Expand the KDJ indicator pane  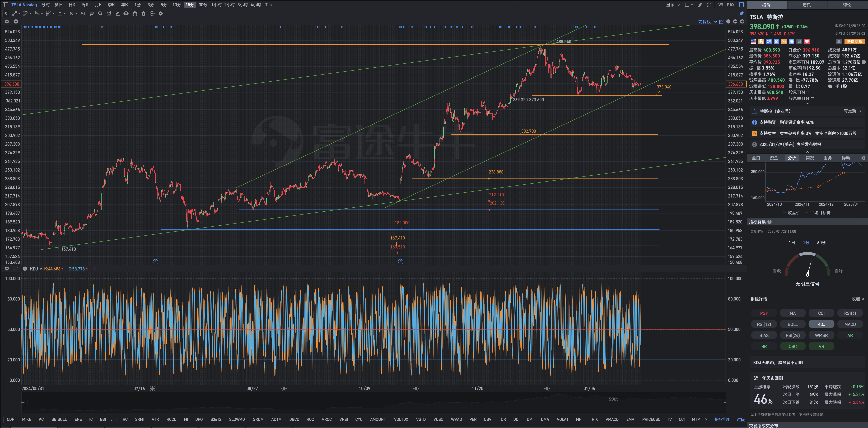point(16,269)
